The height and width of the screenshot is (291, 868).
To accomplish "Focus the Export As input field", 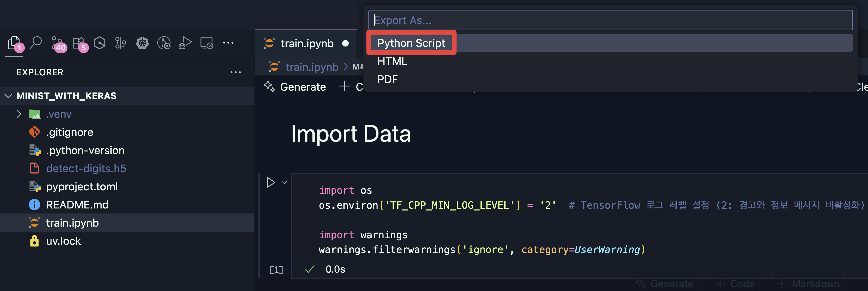I will pos(610,21).
